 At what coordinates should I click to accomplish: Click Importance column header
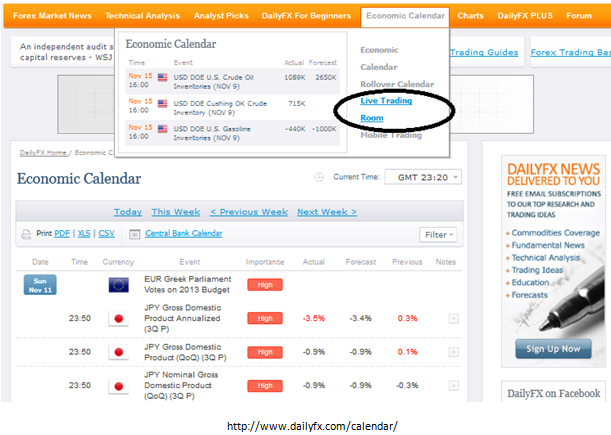[x=265, y=262]
